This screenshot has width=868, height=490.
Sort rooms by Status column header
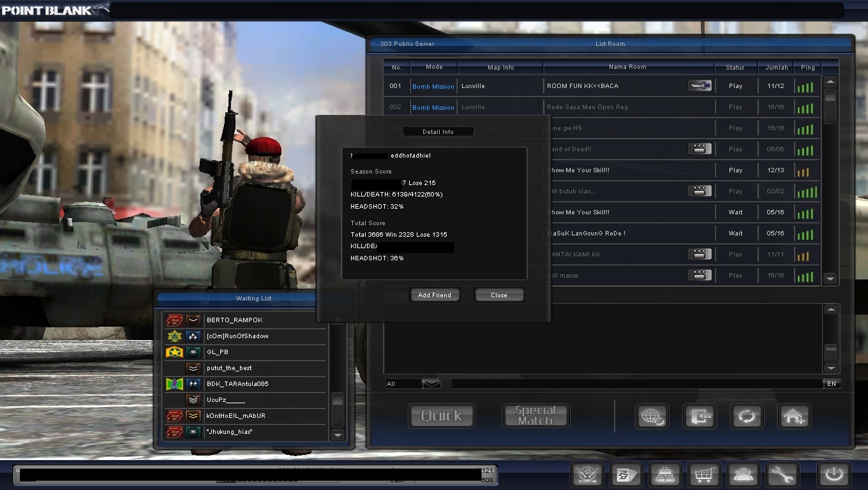click(x=735, y=67)
